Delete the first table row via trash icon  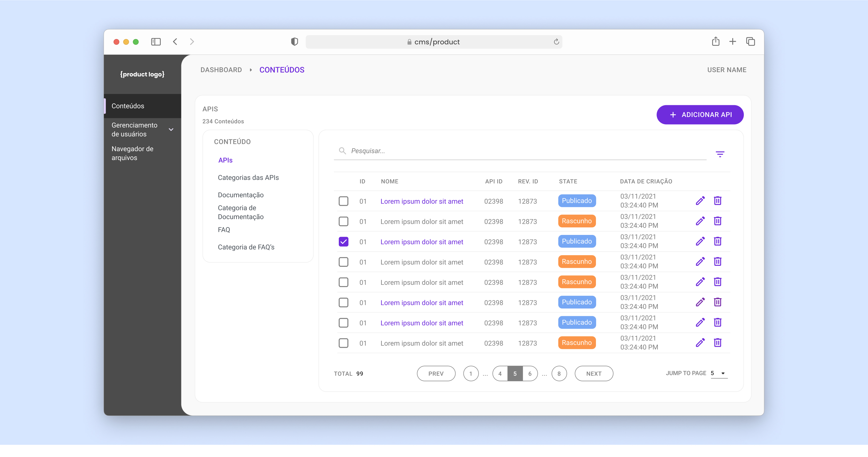717,201
